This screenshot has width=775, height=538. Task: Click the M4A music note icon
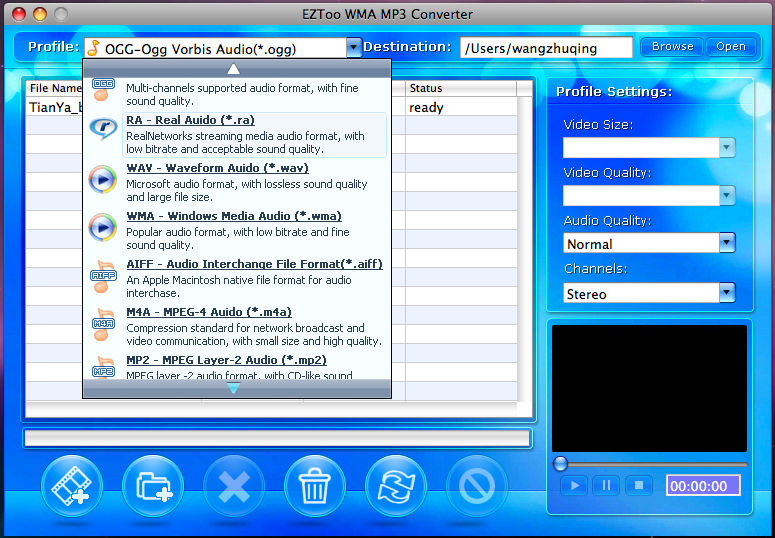pyautogui.click(x=103, y=324)
